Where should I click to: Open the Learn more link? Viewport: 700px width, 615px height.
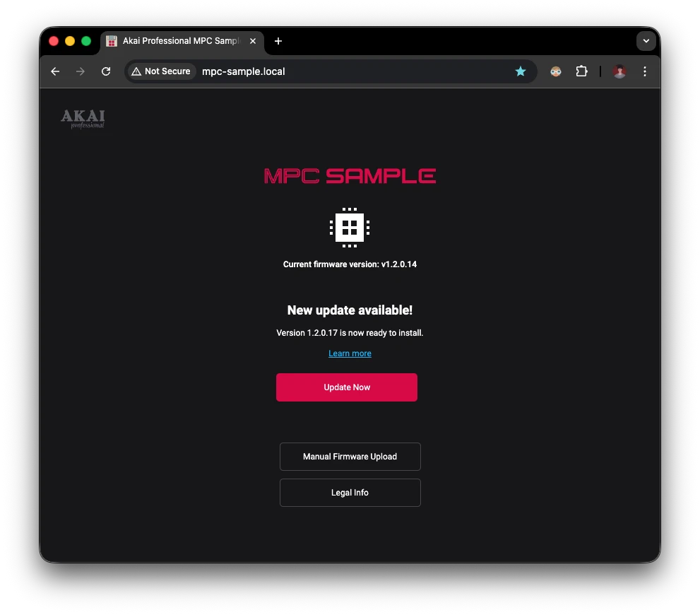[x=350, y=353]
